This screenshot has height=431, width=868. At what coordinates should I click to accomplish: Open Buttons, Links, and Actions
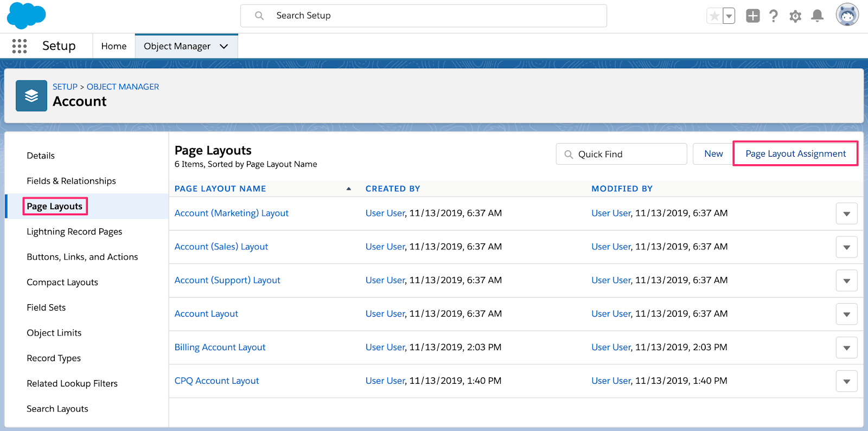[x=82, y=257]
